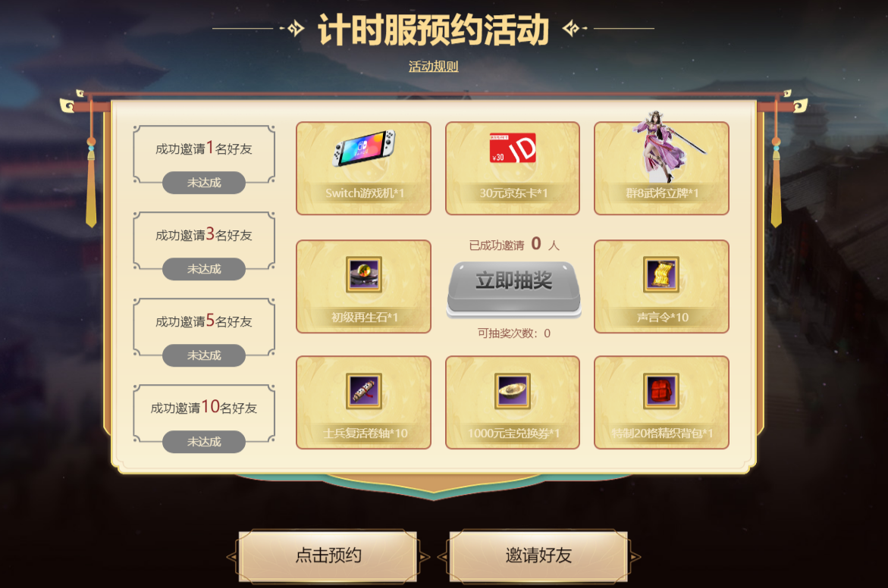The width and height of the screenshot is (888, 588).
Task: Click the 邀请好友 invite friends button
Action: click(x=538, y=555)
